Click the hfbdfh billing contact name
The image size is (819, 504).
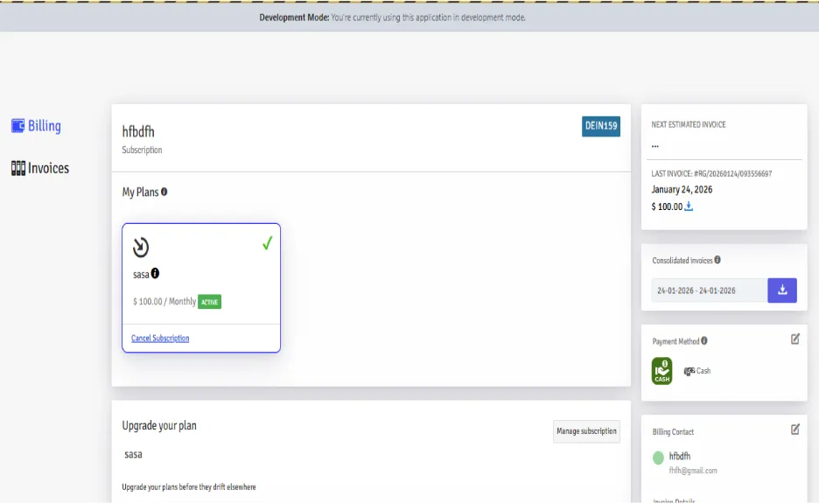680,456
